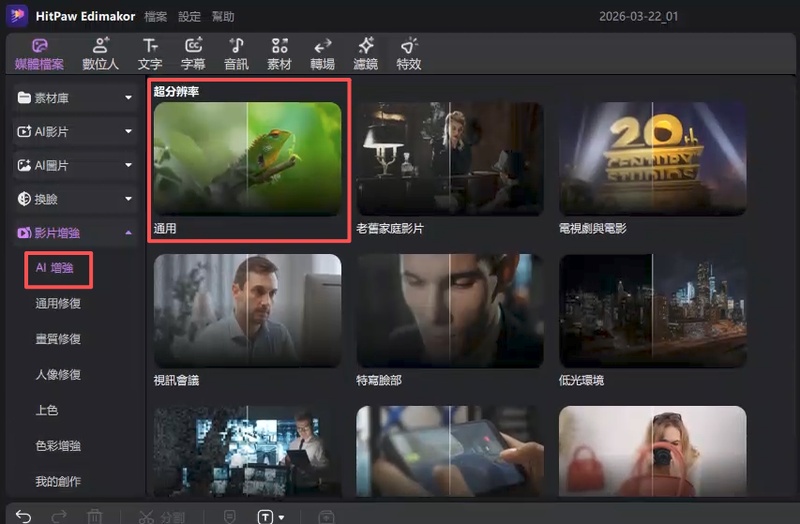Click the 影片增強 icon
The width and height of the screenshot is (800, 524).
coord(24,233)
